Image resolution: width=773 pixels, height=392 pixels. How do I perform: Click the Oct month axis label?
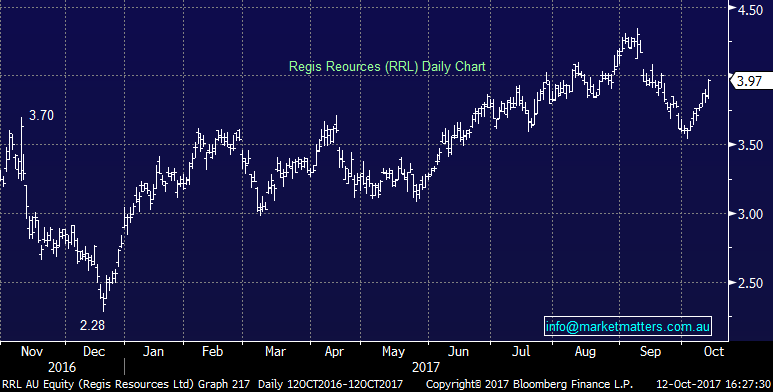[x=713, y=352]
